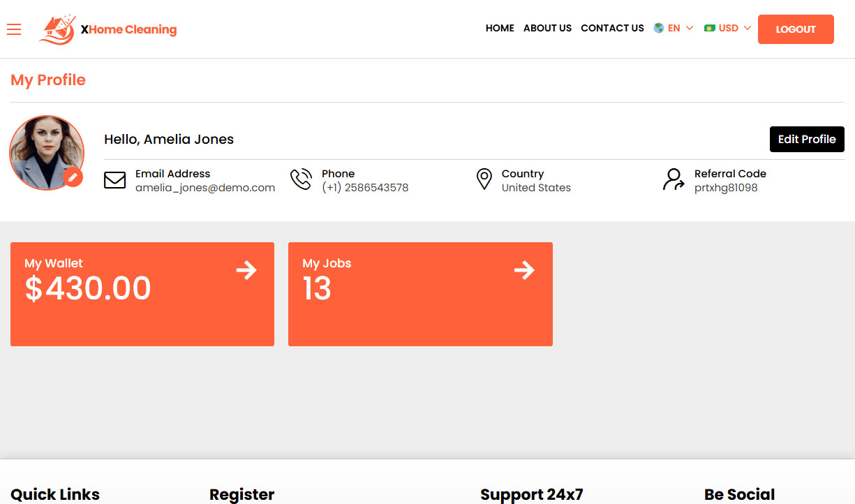
Task: Click Amelia's profile photo
Action: tap(46, 152)
